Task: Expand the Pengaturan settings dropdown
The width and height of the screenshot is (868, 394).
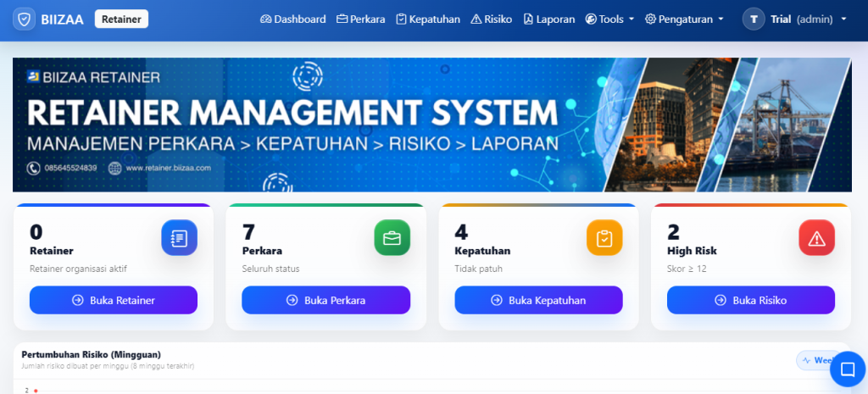Action: 684,19
